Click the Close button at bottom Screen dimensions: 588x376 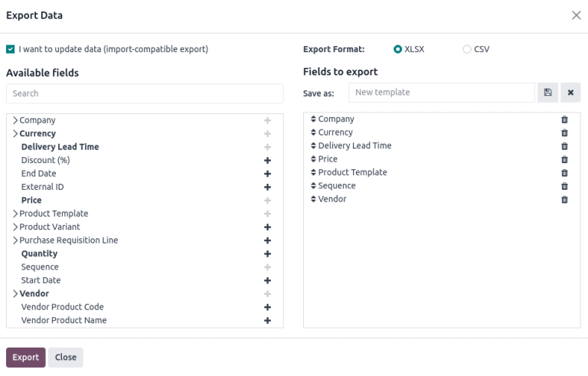pyautogui.click(x=65, y=358)
